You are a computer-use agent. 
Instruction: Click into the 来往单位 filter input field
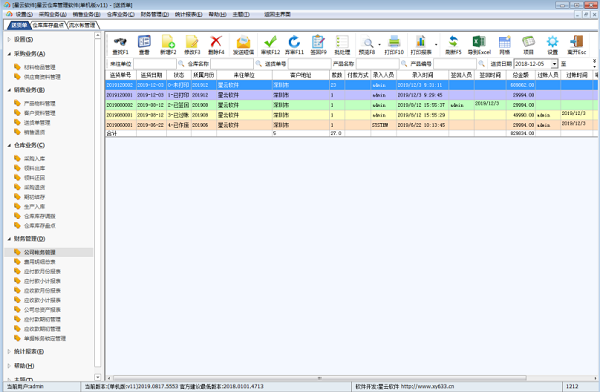(x=155, y=64)
